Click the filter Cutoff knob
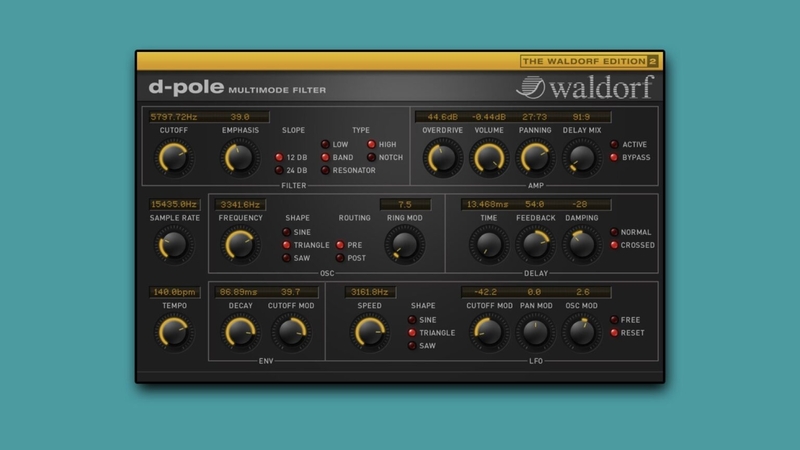Screen dimensions: 800x450 [x=173, y=158]
